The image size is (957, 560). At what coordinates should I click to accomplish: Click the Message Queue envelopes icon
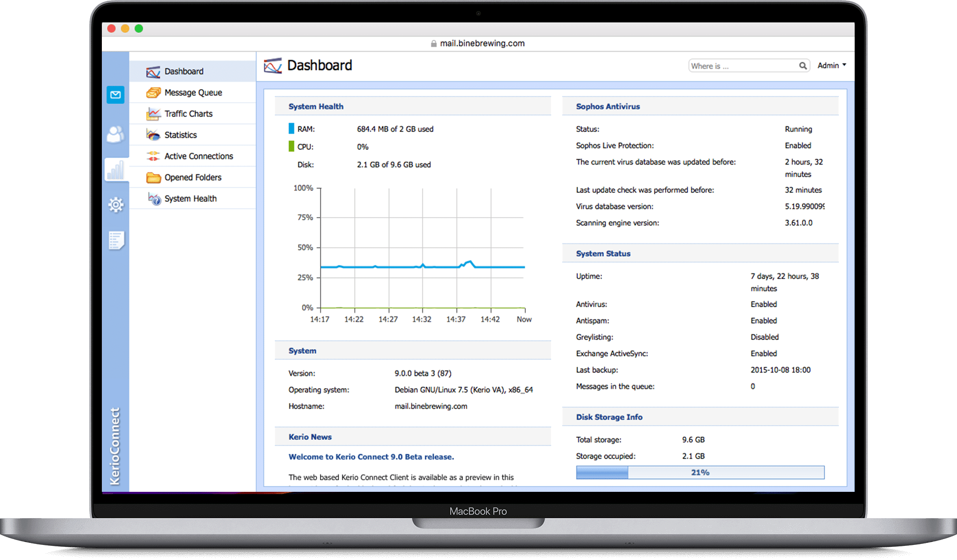[153, 93]
